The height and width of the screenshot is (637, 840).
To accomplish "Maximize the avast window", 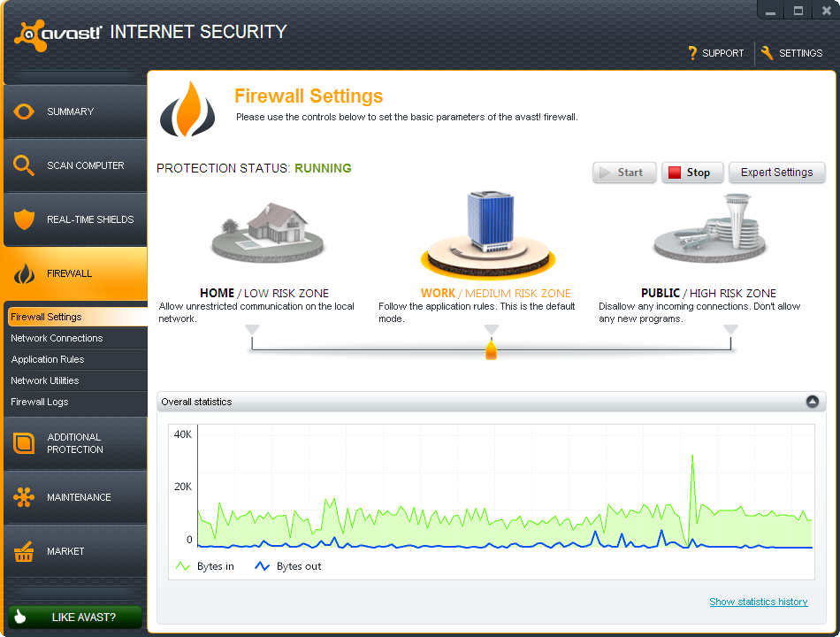I will pos(798,11).
